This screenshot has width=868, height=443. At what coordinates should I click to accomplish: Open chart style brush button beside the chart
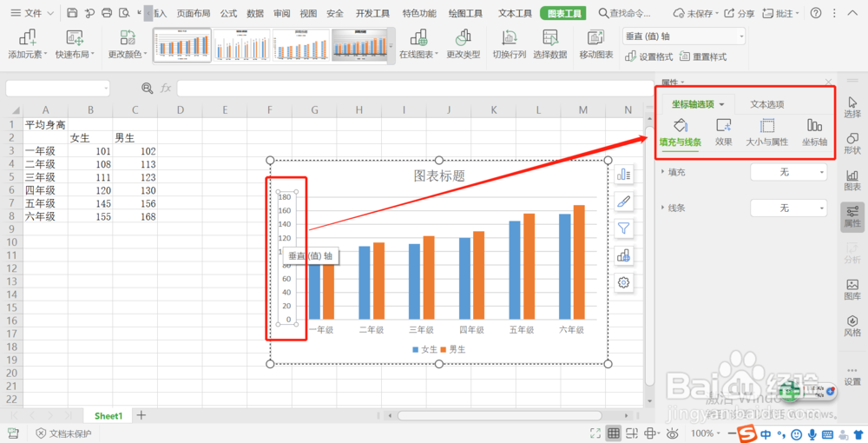click(x=624, y=202)
